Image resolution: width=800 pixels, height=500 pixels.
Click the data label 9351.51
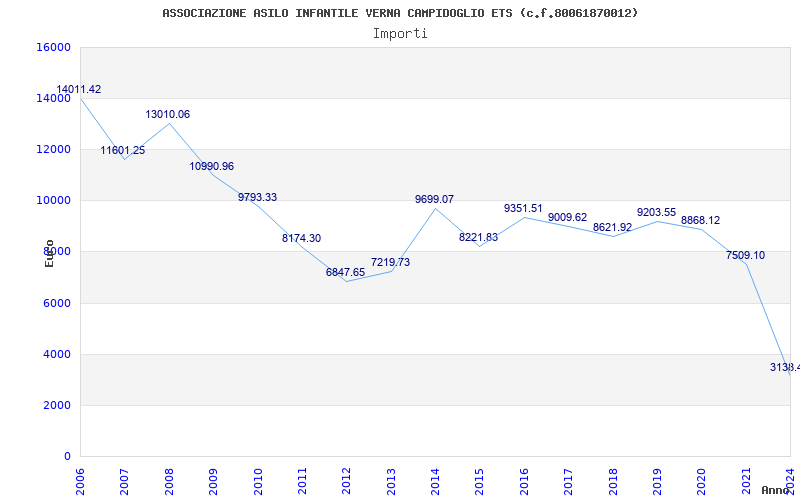pos(523,208)
